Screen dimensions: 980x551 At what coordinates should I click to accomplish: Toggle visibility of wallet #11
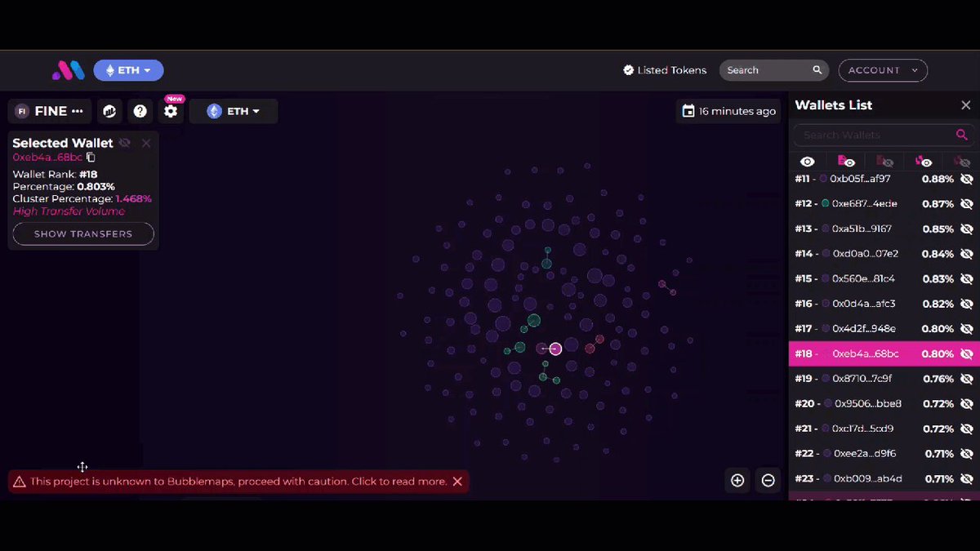coord(967,179)
